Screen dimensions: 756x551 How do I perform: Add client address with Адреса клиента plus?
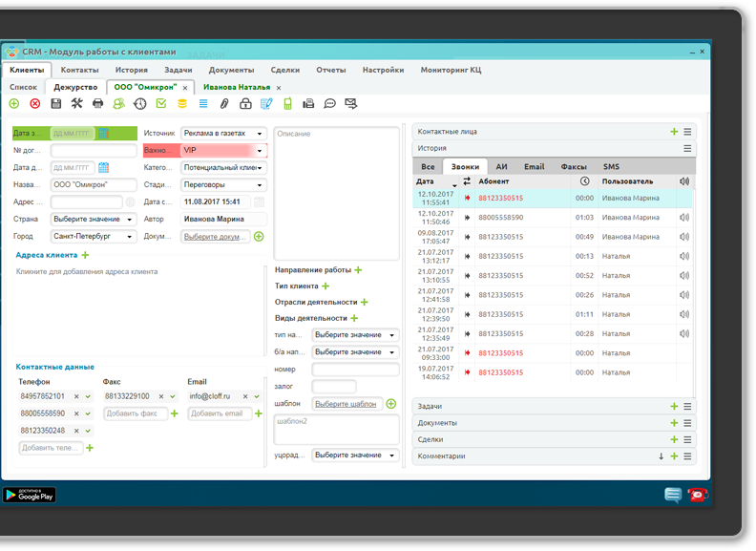tap(85, 255)
